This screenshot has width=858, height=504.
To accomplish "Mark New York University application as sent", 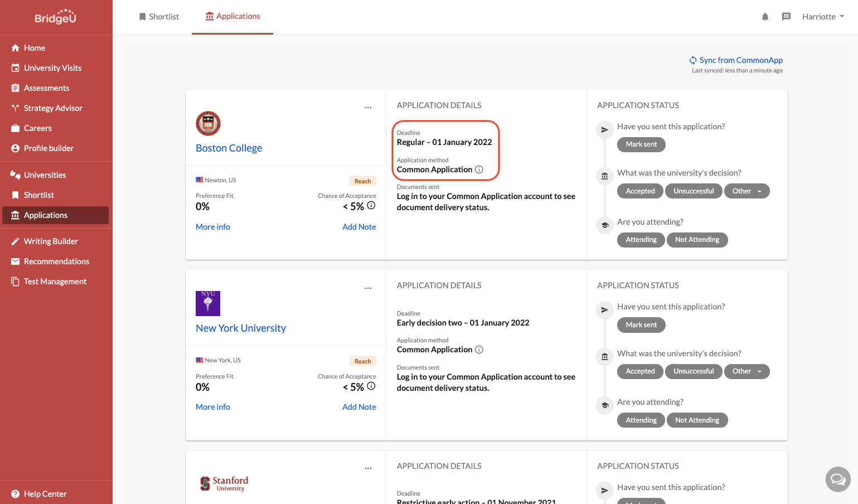I will click(641, 325).
